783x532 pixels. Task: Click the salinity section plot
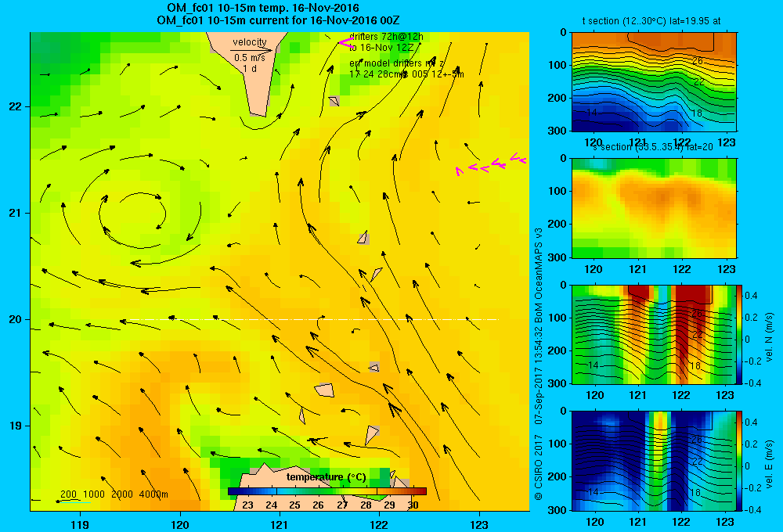click(654, 208)
